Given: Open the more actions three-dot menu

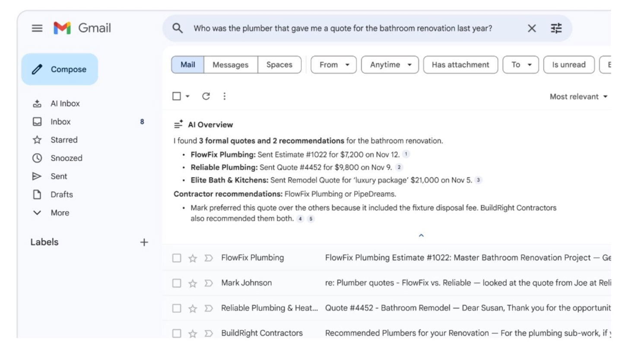Looking at the screenshot, I should tap(224, 96).
